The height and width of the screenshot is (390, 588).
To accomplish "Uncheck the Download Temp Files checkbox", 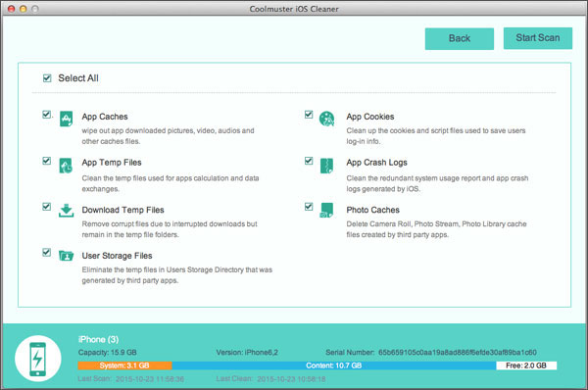I will 46,207.
